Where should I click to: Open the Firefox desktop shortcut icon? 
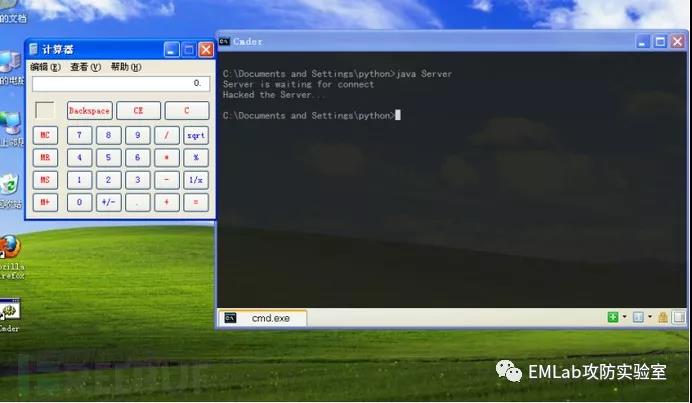pos(10,247)
